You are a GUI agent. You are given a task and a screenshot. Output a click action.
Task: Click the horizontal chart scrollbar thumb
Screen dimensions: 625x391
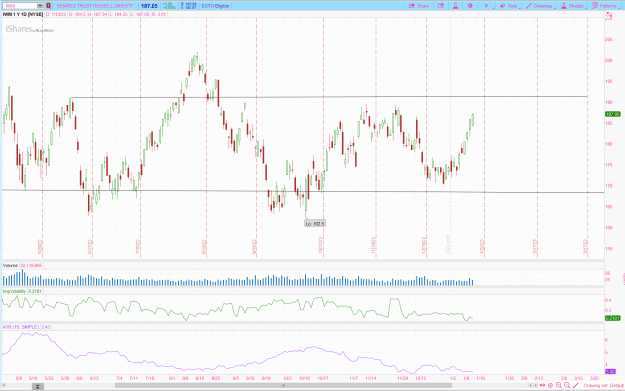pyautogui.click(x=283, y=385)
